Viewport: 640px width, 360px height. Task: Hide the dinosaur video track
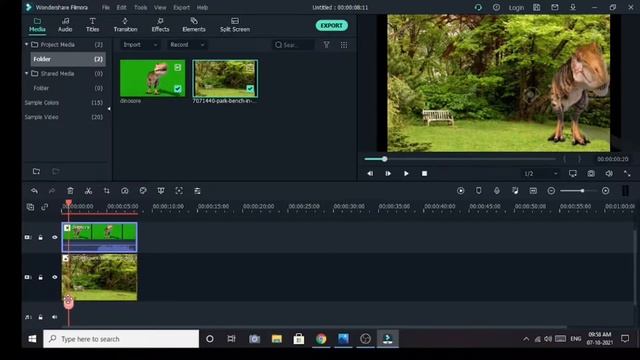tap(55, 237)
